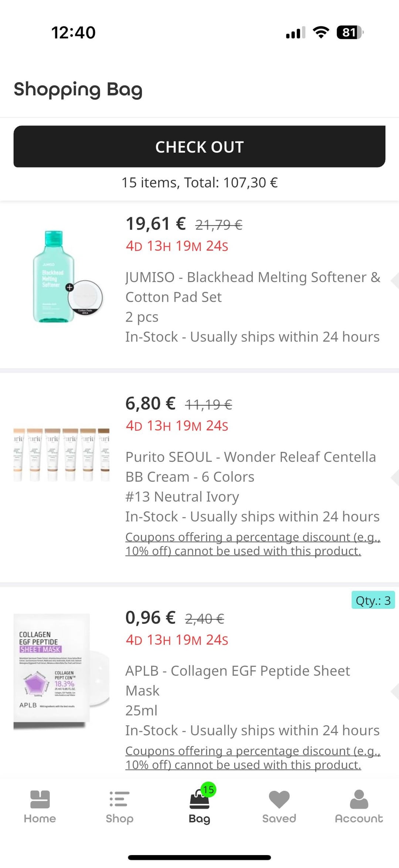Tap the Qty.: 3 badge
The width and height of the screenshot is (399, 868).
point(373,600)
